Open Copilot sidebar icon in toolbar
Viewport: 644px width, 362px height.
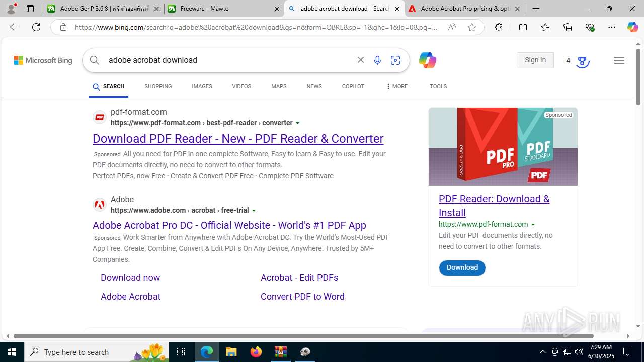632,27
